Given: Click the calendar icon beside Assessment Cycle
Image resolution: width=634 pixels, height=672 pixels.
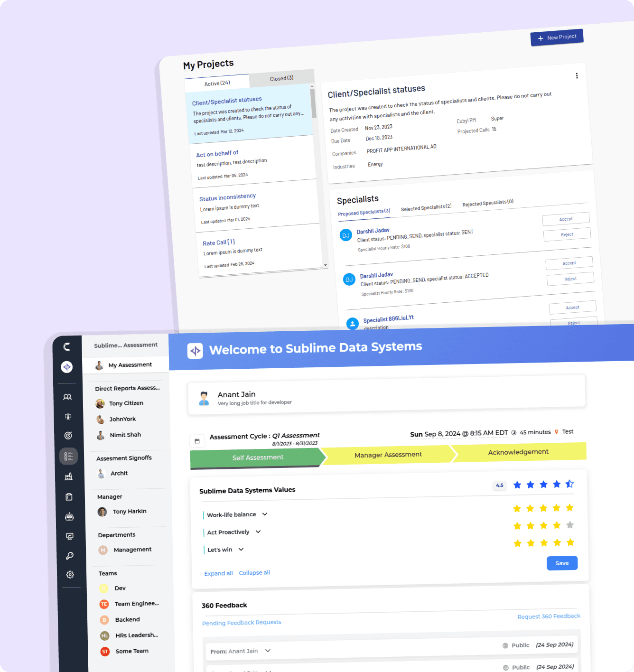Looking at the screenshot, I should tap(197, 441).
